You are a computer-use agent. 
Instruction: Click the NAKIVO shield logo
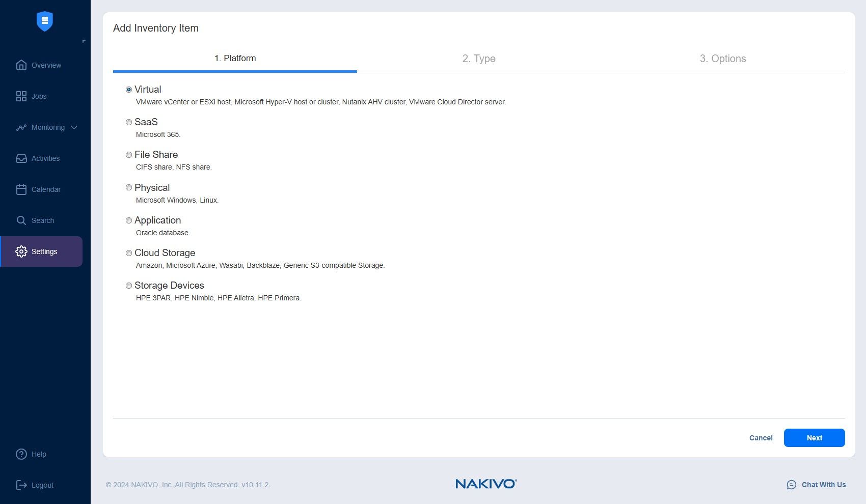(45, 21)
